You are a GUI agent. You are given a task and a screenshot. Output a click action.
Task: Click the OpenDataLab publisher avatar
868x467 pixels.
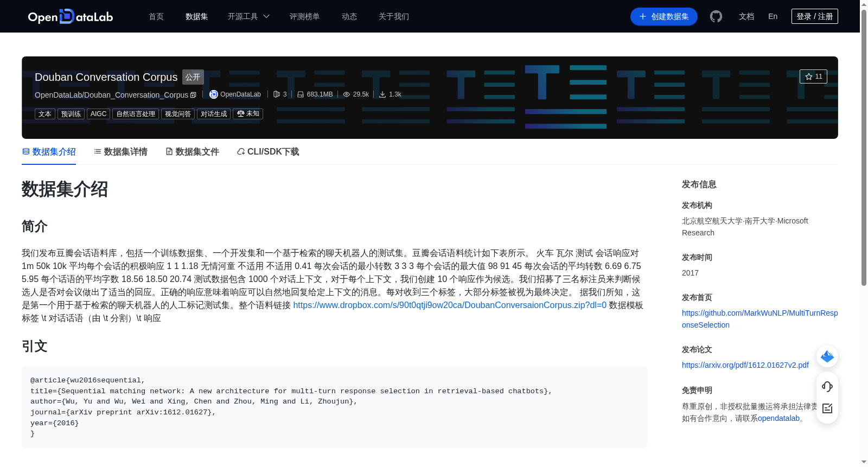pyautogui.click(x=214, y=94)
